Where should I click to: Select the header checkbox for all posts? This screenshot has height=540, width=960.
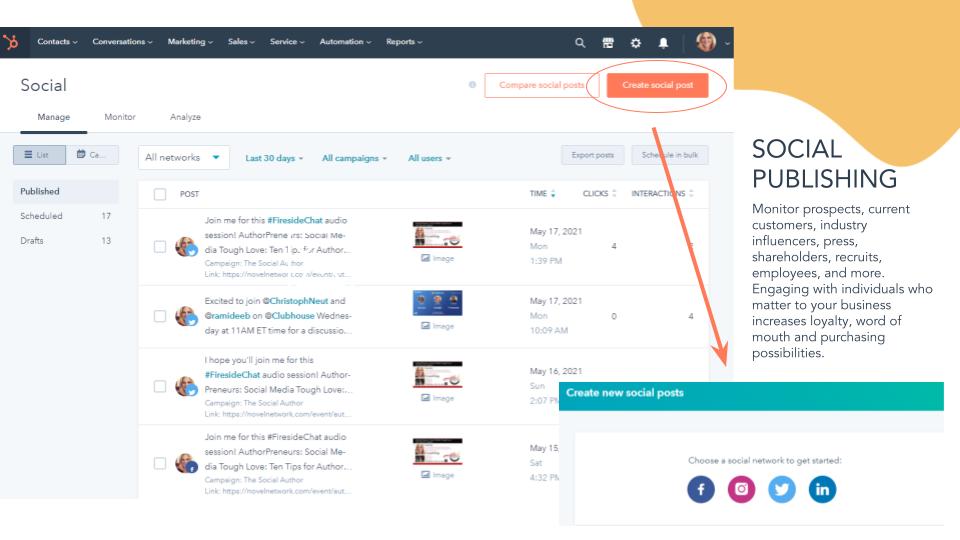click(x=160, y=194)
